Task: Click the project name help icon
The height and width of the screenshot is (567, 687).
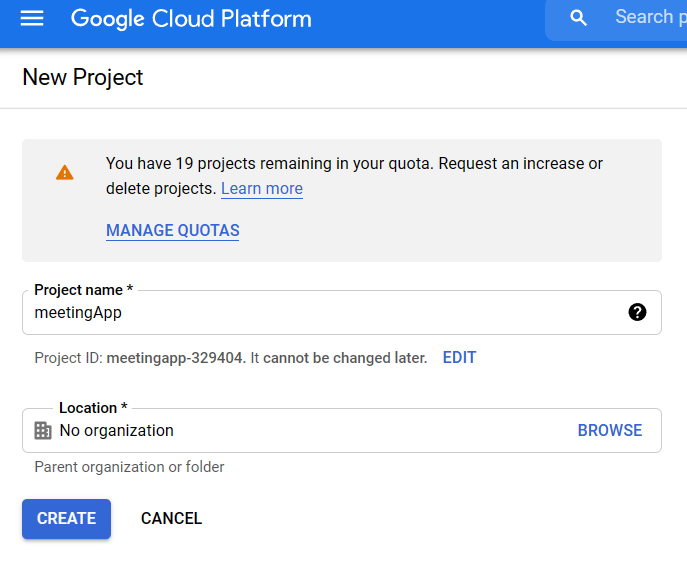Action: click(637, 312)
